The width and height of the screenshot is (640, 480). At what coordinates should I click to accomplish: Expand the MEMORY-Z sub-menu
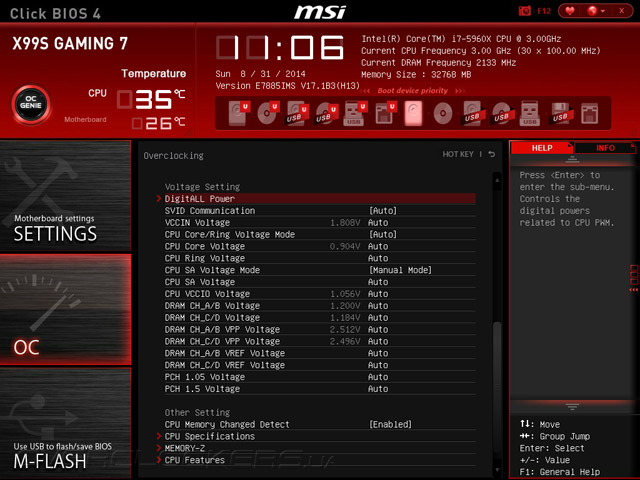[x=316, y=448]
